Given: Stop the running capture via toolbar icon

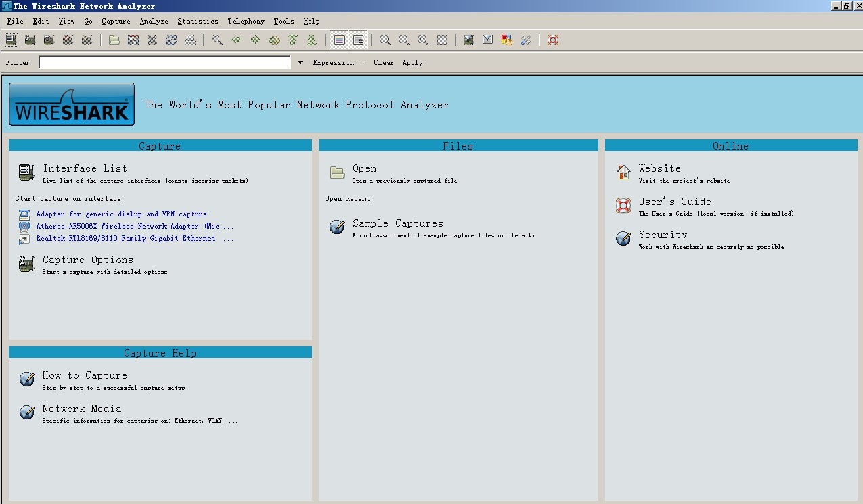Looking at the screenshot, I should coord(68,40).
